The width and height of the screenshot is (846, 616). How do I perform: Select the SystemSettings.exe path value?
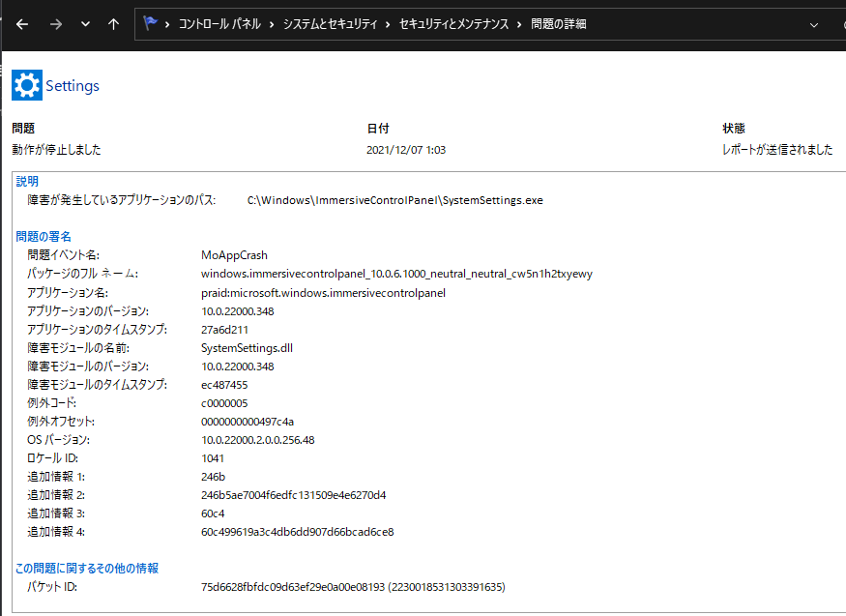(x=394, y=200)
